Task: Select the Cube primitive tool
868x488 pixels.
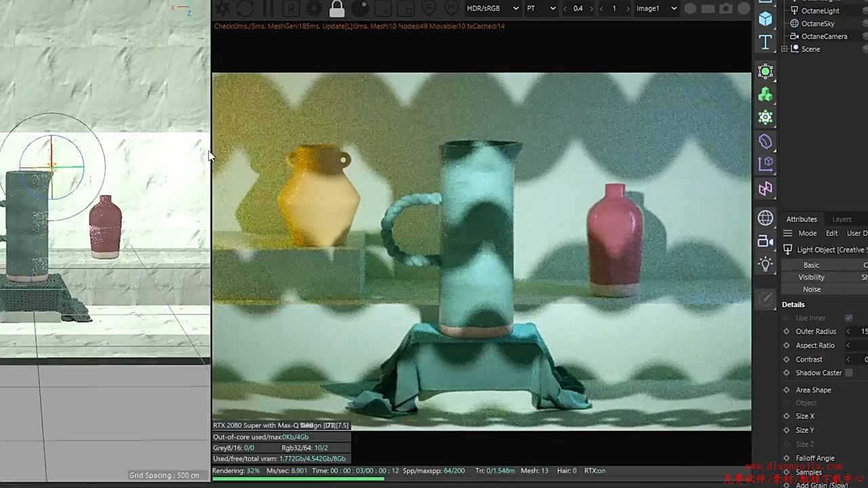Action: 766,19
